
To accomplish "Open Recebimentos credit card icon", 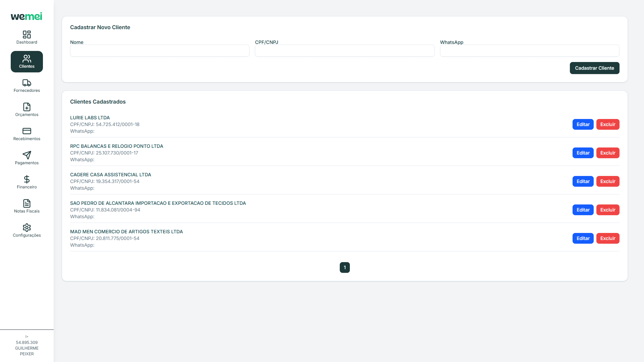I will (27, 131).
